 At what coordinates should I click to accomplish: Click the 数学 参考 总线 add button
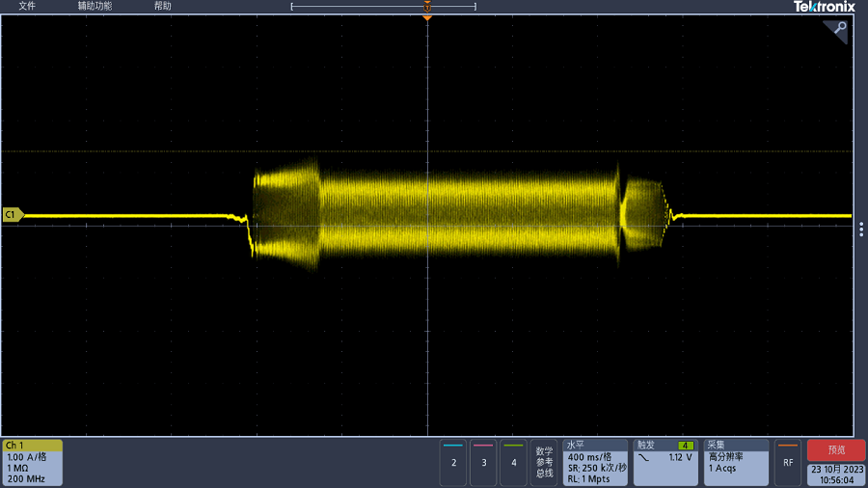pyautogui.click(x=545, y=462)
